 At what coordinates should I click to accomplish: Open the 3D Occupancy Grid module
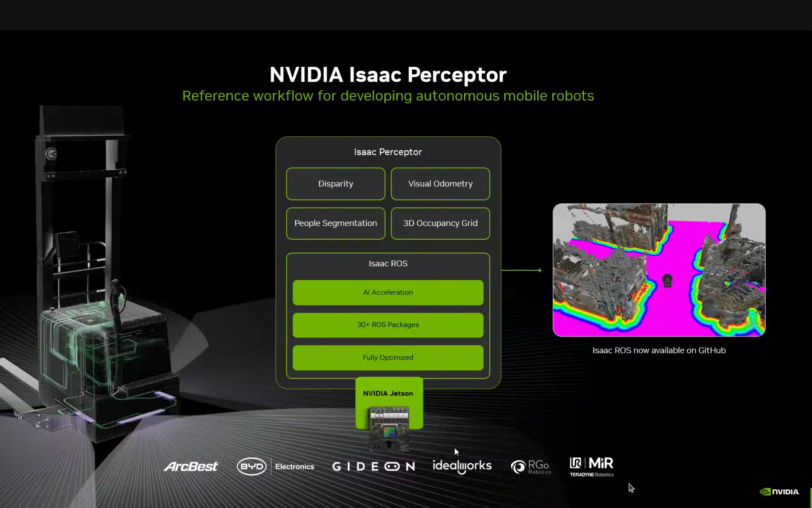pos(440,223)
